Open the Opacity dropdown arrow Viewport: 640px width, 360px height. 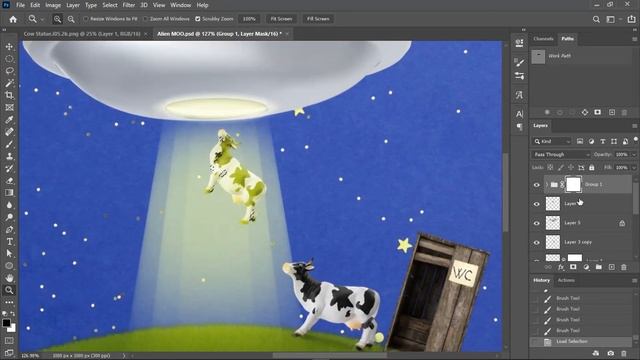pyautogui.click(x=634, y=155)
